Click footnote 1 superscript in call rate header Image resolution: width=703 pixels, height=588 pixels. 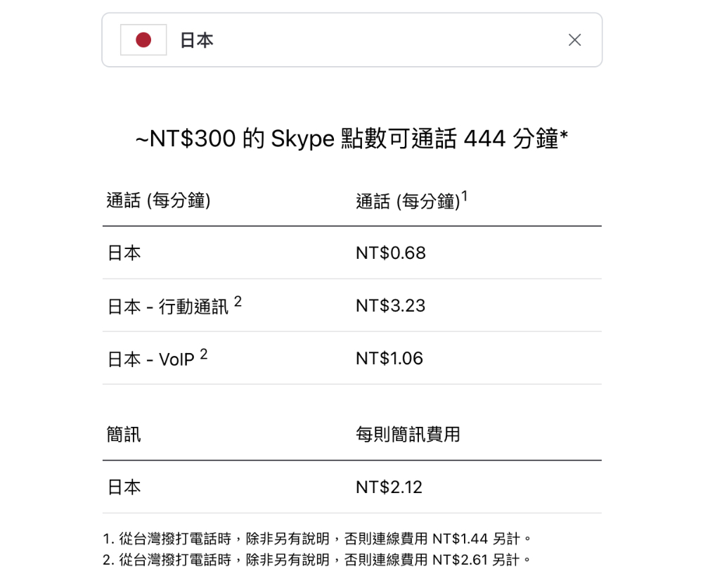pos(465,196)
